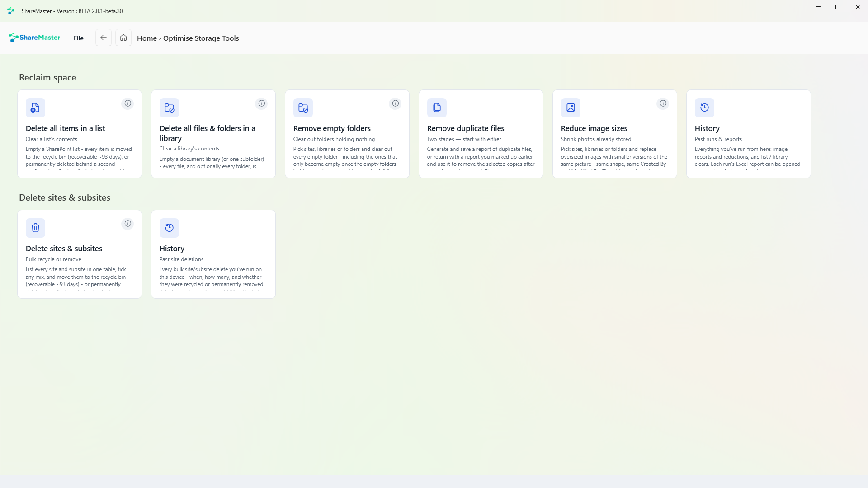Show info for Delete sites & subsites
Screen dimensions: 868x488
tap(128, 224)
